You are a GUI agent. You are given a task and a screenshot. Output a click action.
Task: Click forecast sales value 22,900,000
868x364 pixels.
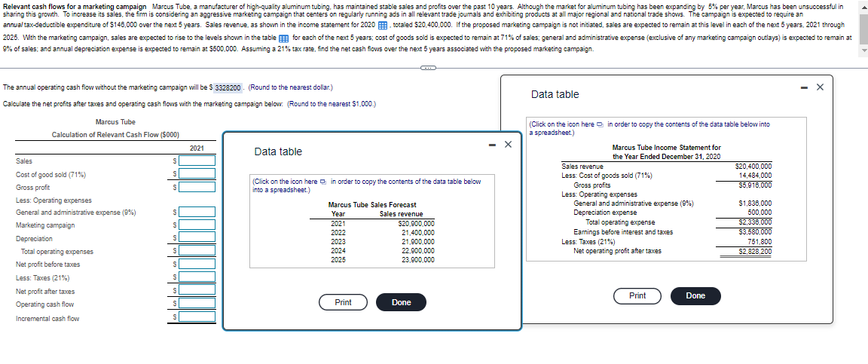tap(418, 250)
